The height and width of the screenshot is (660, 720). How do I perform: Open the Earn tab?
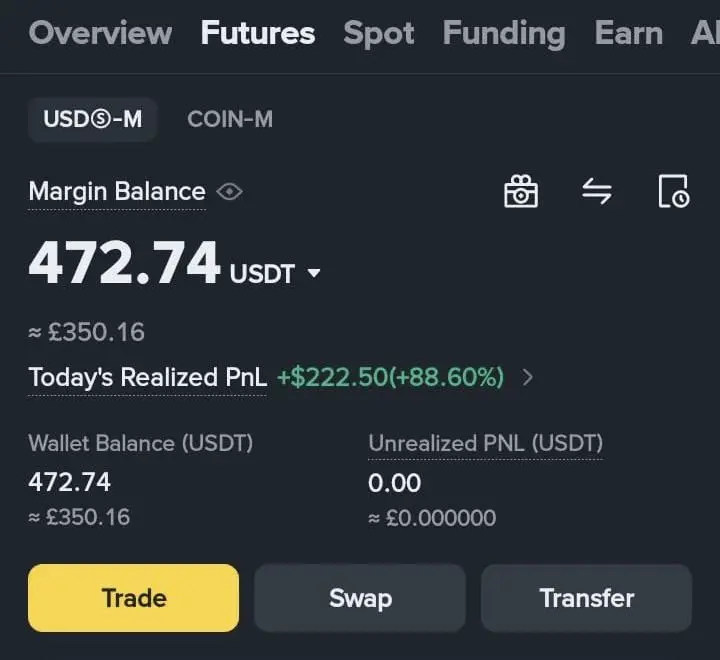click(x=629, y=33)
